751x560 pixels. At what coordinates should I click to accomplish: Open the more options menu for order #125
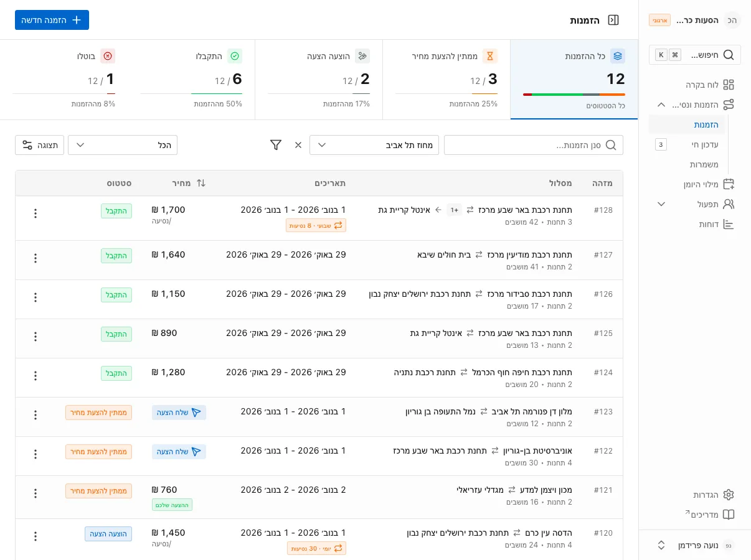[35, 337]
